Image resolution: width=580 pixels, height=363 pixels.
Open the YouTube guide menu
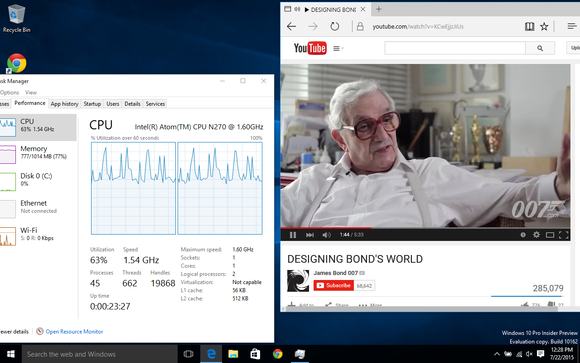pyautogui.click(x=338, y=48)
